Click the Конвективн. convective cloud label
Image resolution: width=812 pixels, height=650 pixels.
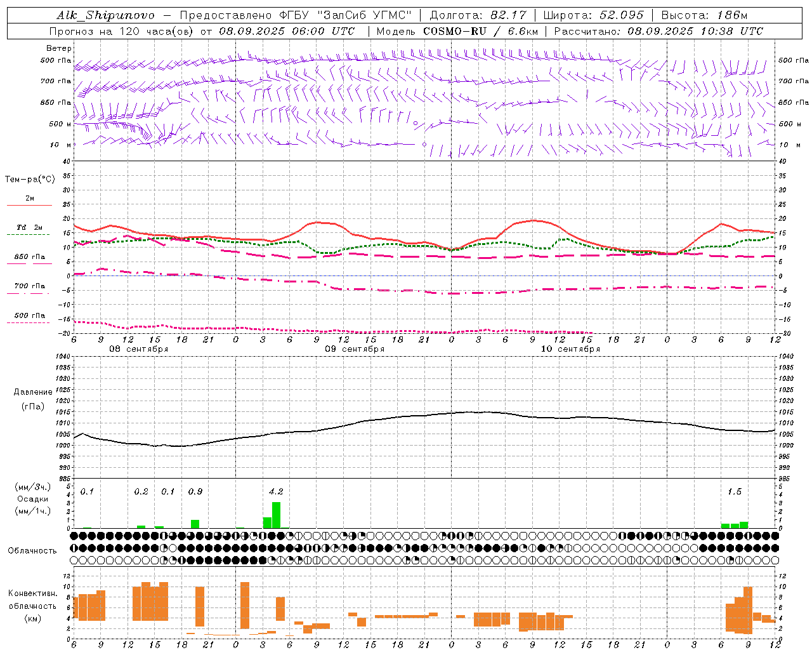(x=32, y=594)
